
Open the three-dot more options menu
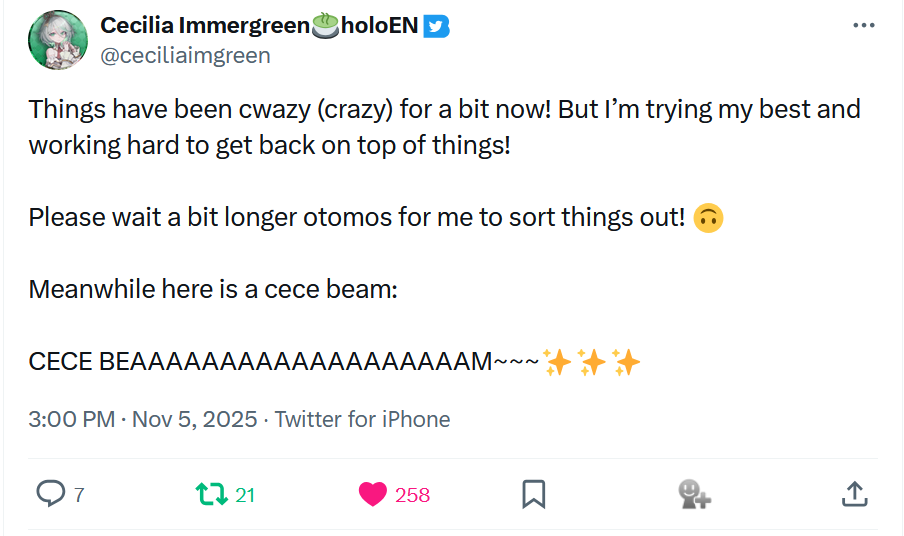click(x=863, y=26)
